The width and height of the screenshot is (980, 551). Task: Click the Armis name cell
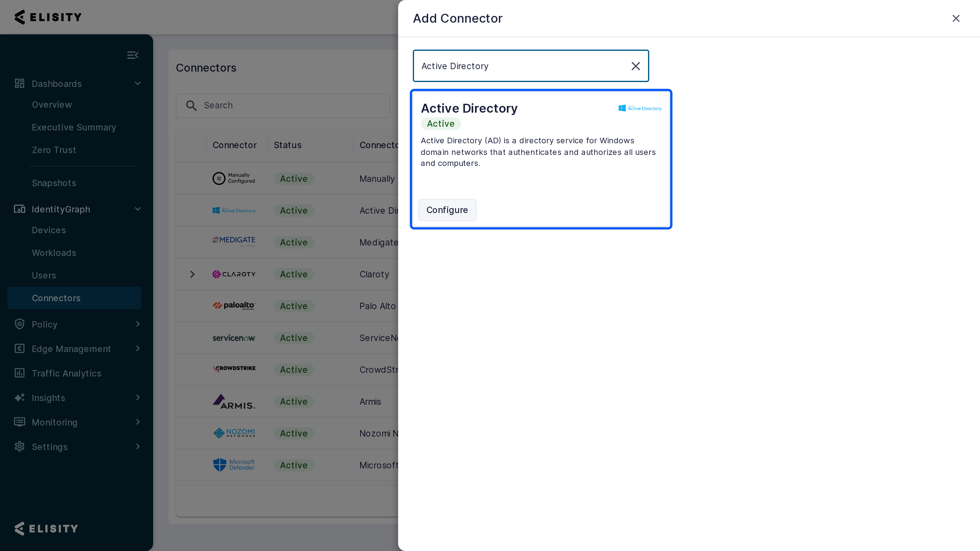(x=370, y=402)
